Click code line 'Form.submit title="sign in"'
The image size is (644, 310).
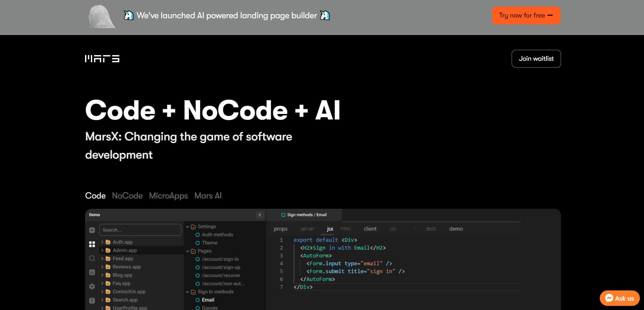355,272
